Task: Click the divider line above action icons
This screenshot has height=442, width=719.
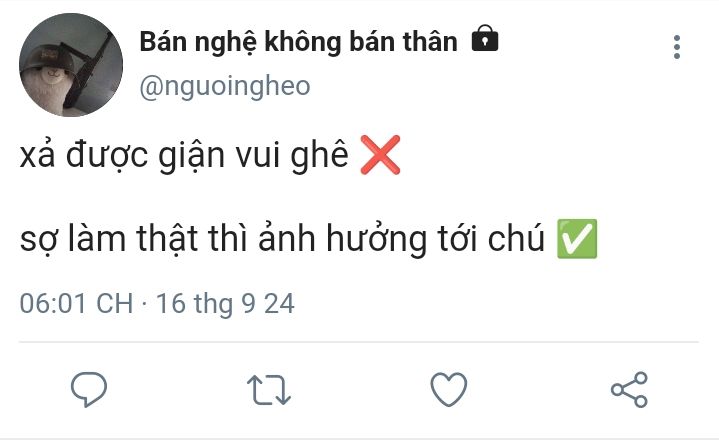Action: 359,342
